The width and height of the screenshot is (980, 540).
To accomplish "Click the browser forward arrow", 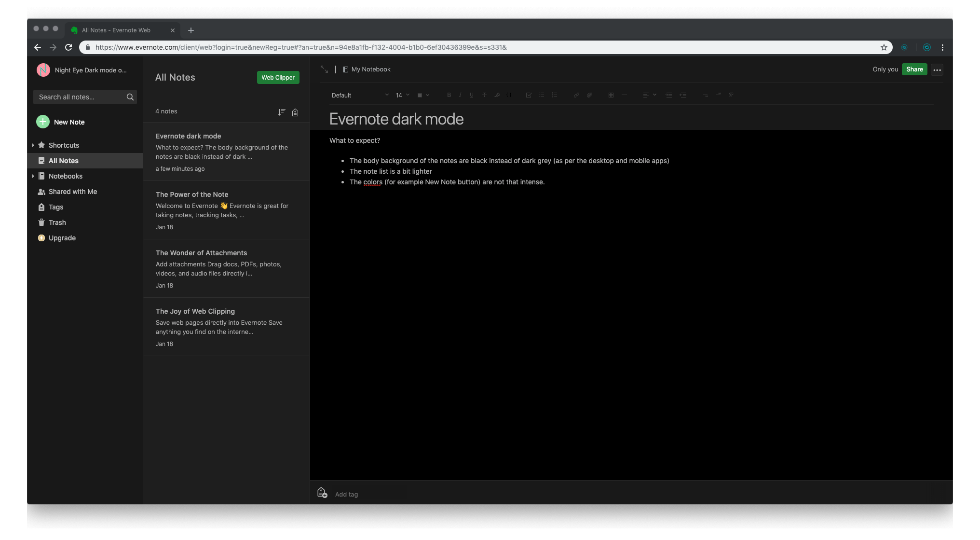I will click(53, 47).
